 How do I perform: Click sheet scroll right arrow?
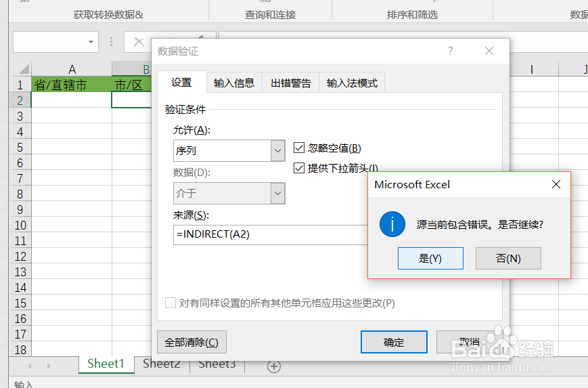click(49, 366)
